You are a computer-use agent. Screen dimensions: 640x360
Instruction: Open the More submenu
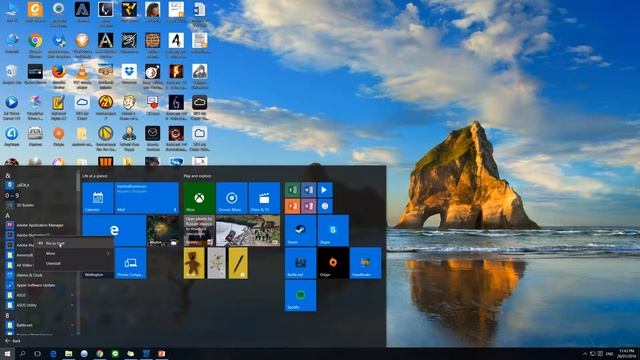(73, 253)
